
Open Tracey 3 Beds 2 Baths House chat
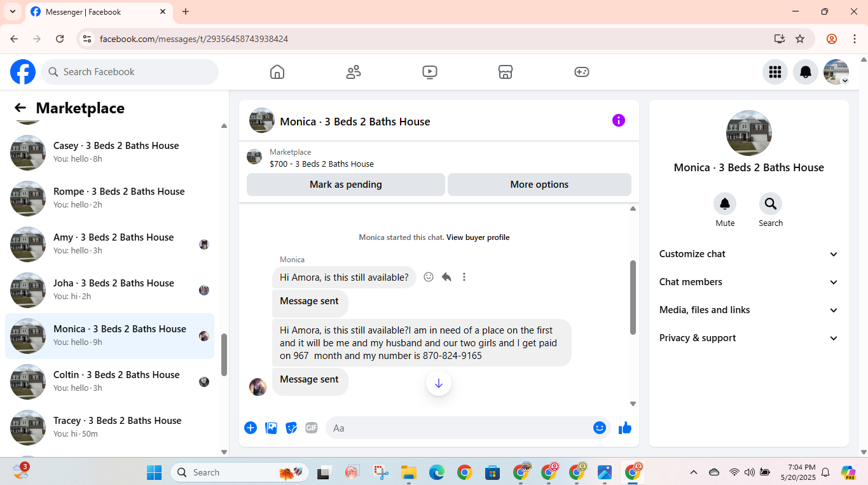point(109,428)
